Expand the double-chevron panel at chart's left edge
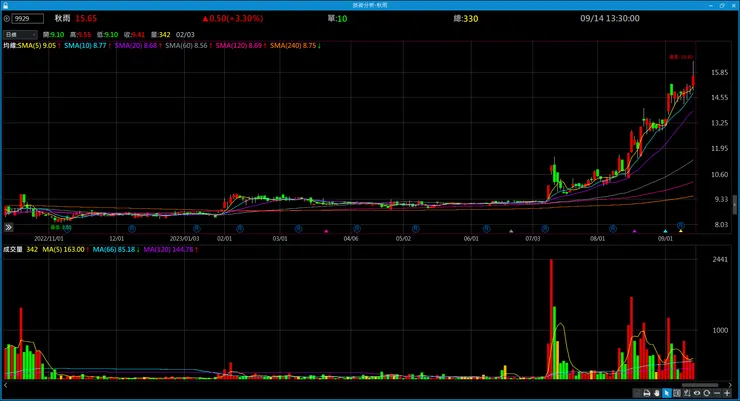Image resolution: width=740 pixels, height=401 pixels. [8, 227]
